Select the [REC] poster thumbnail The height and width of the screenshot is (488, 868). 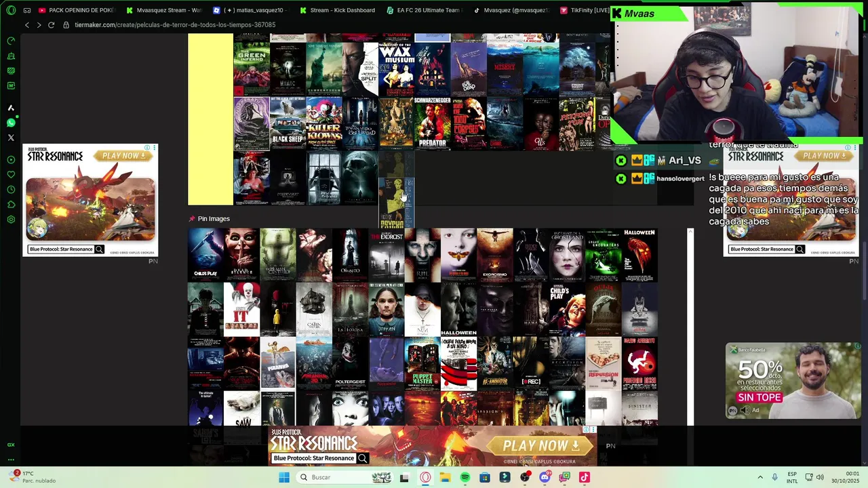(x=531, y=363)
